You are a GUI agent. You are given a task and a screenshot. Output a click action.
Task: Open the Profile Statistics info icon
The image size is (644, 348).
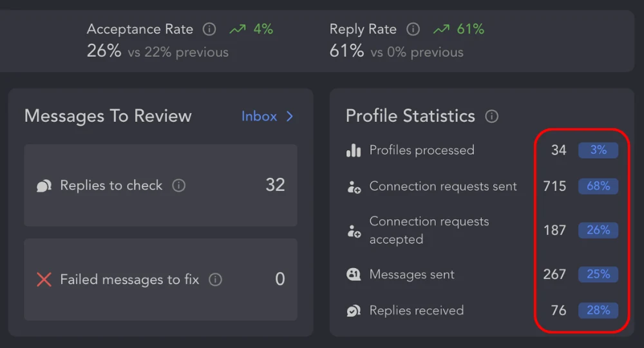(x=491, y=116)
